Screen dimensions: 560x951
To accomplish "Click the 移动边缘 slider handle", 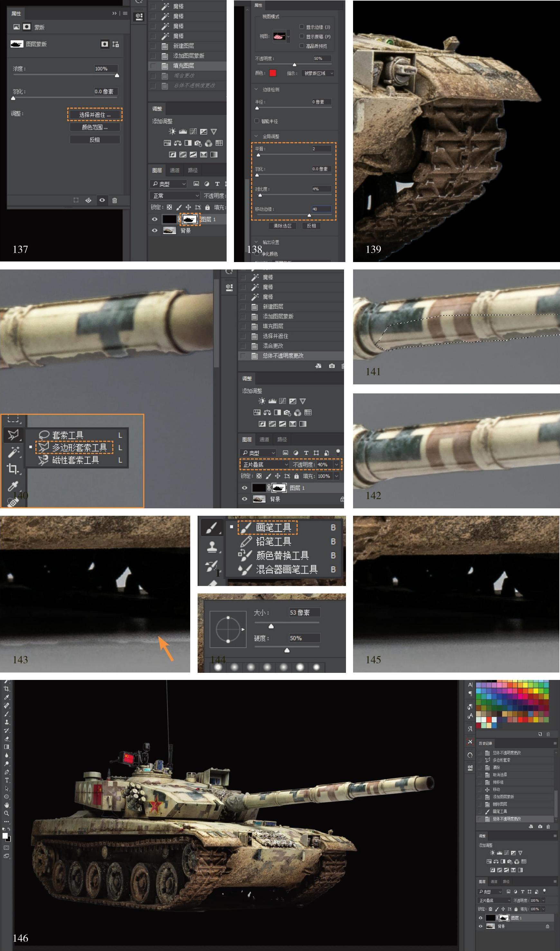I will [309, 215].
